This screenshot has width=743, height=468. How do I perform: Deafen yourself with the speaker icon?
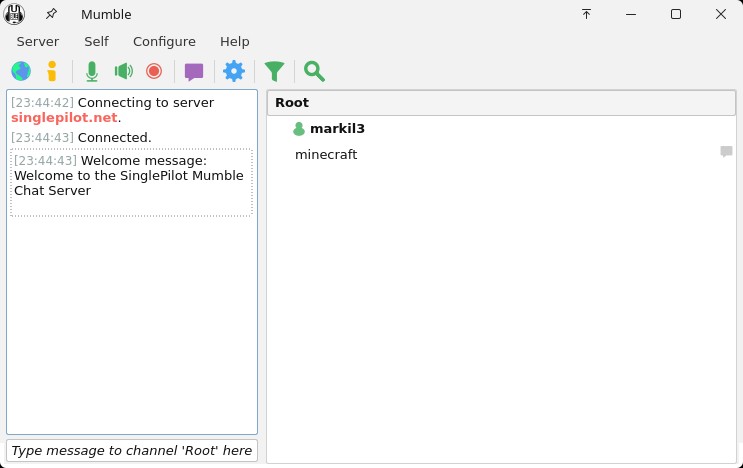click(x=123, y=71)
